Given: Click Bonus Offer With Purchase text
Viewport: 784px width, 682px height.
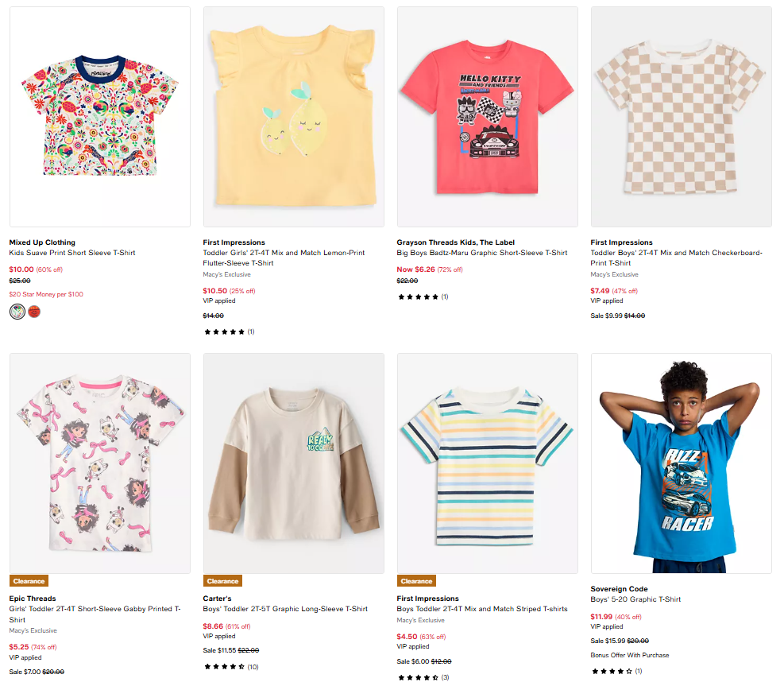Looking at the screenshot, I should tap(630, 655).
